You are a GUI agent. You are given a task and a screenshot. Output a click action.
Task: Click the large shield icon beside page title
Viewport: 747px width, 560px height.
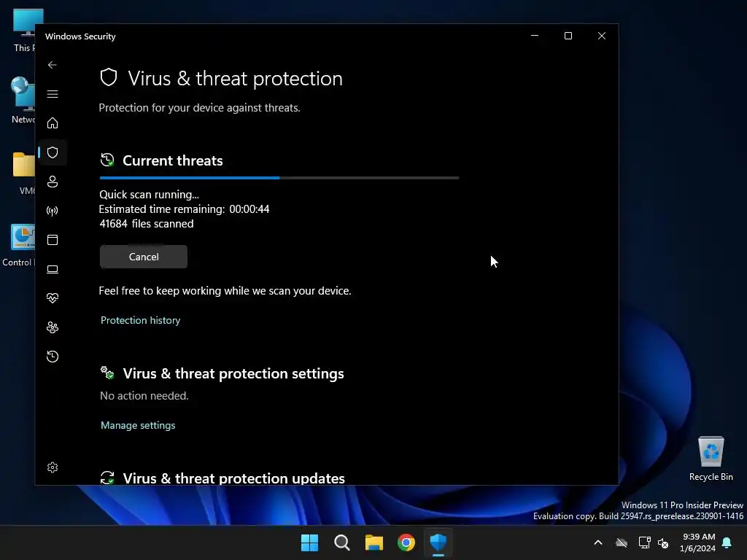[x=109, y=77]
